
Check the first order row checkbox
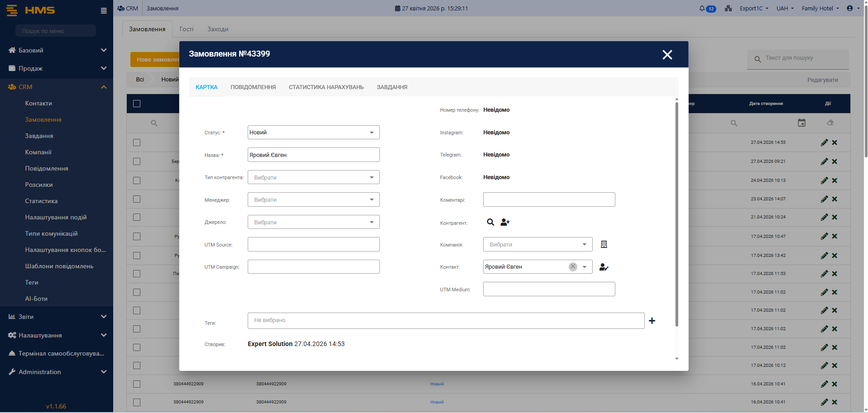[x=137, y=142]
